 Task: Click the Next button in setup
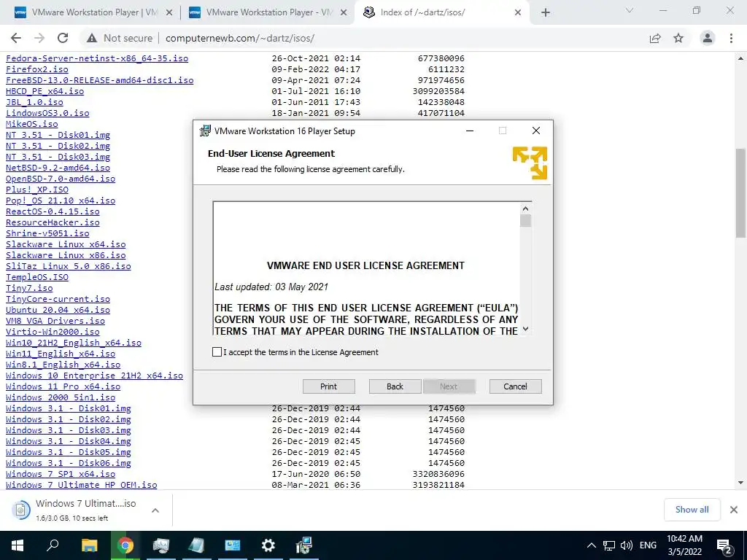pyautogui.click(x=449, y=386)
